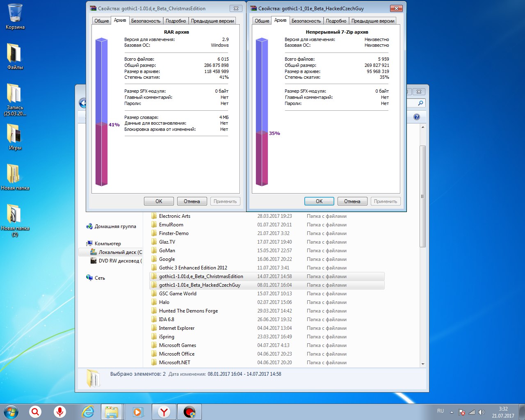Open the Запись (25.03.20... desktop folder
Image resolution: width=525 pixels, height=420 pixels.
click(x=15, y=100)
